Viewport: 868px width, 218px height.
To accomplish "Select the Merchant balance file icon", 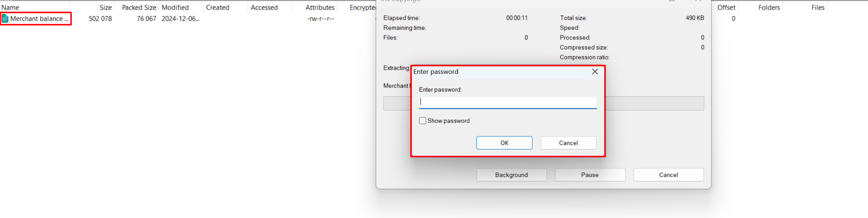I will pos(5,19).
